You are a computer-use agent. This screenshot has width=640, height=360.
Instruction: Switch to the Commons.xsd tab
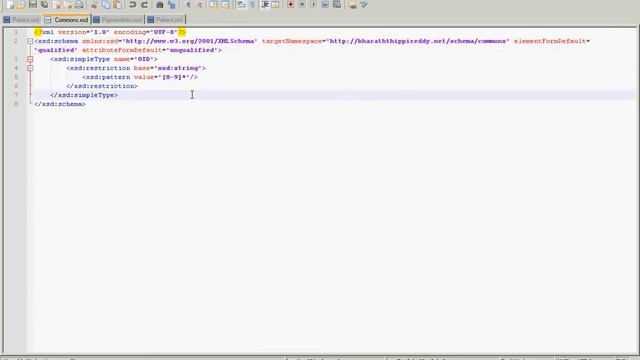click(x=67, y=20)
